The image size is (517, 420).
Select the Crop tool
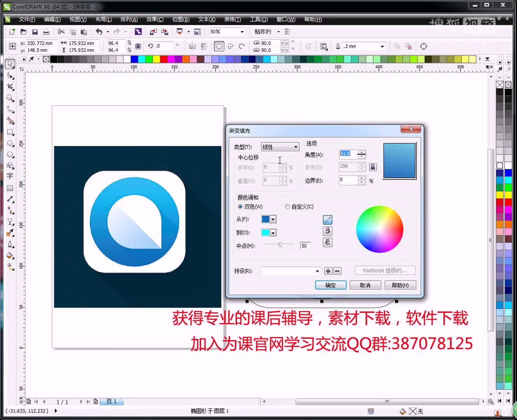click(x=10, y=87)
